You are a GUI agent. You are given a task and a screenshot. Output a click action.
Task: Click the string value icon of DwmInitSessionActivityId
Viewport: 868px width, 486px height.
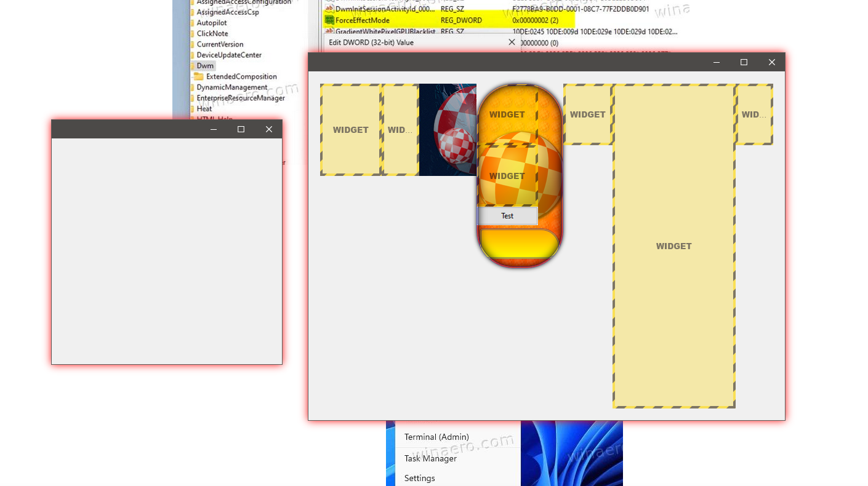pyautogui.click(x=329, y=9)
